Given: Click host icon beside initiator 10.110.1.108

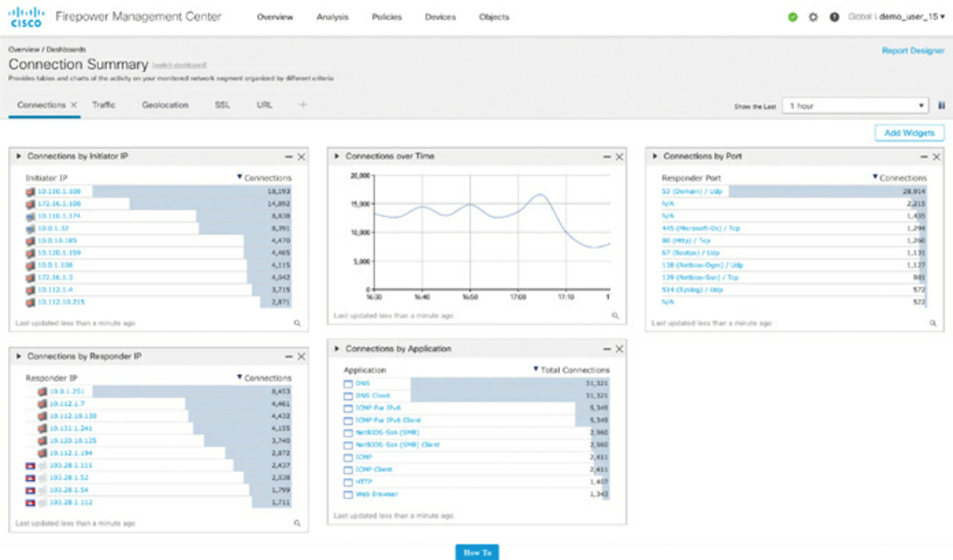Looking at the screenshot, I should tap(30, 192).
